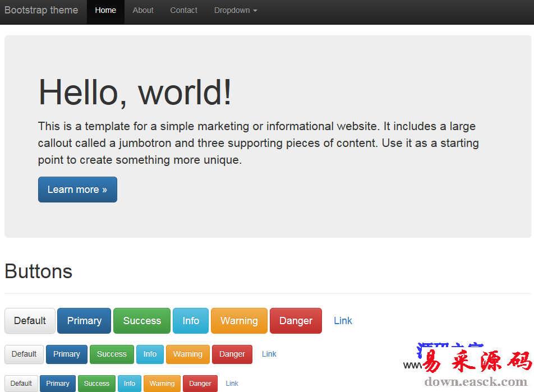Click the large Primary button
534x392 pixels.
(x=84, y=321)
